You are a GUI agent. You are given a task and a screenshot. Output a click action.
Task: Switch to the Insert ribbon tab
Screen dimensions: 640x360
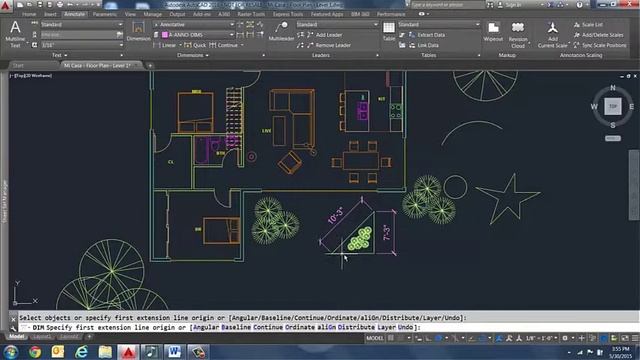(x=50, y=14)
